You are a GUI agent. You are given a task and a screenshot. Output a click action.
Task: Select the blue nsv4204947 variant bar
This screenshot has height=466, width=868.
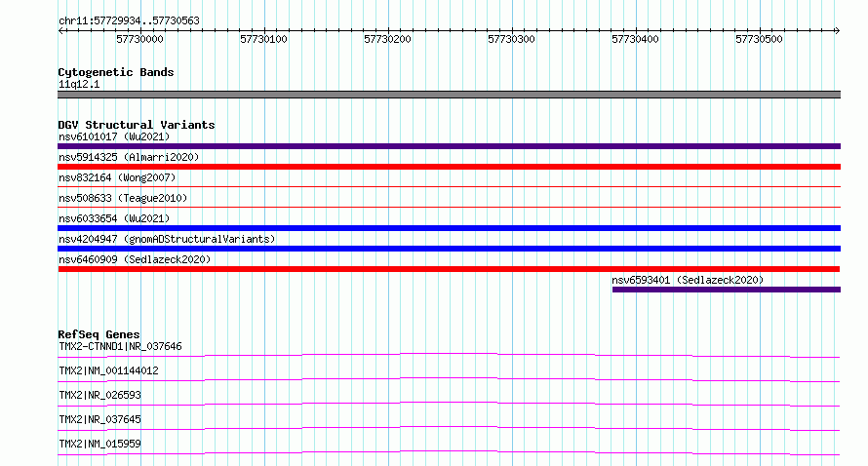pos(449,249)
